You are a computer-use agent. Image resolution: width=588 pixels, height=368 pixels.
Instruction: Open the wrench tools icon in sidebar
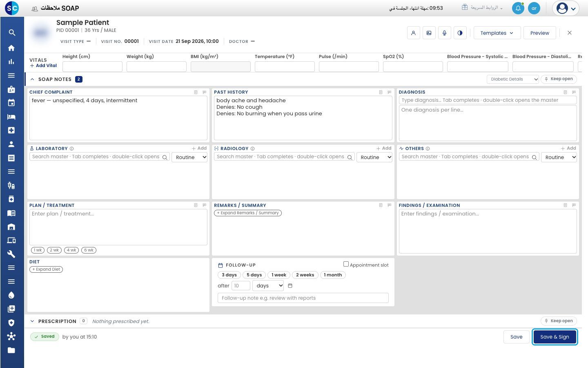coord(11,254)
